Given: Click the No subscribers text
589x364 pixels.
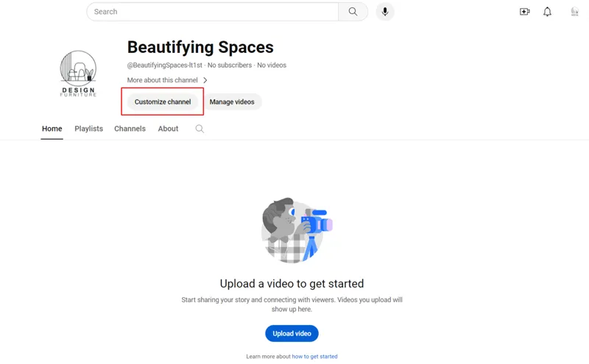Looking at the screenshot, I should [x=230, y=65].
